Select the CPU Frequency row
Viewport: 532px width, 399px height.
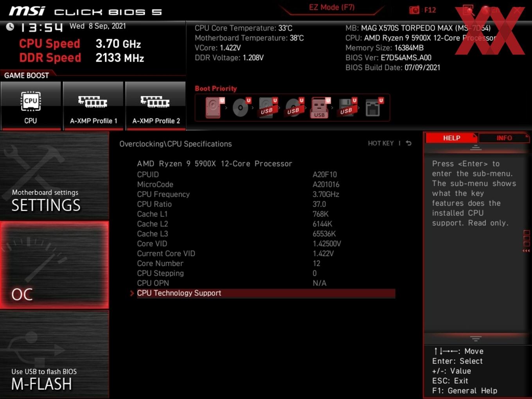pyautogui.click(x=266, y=194)
